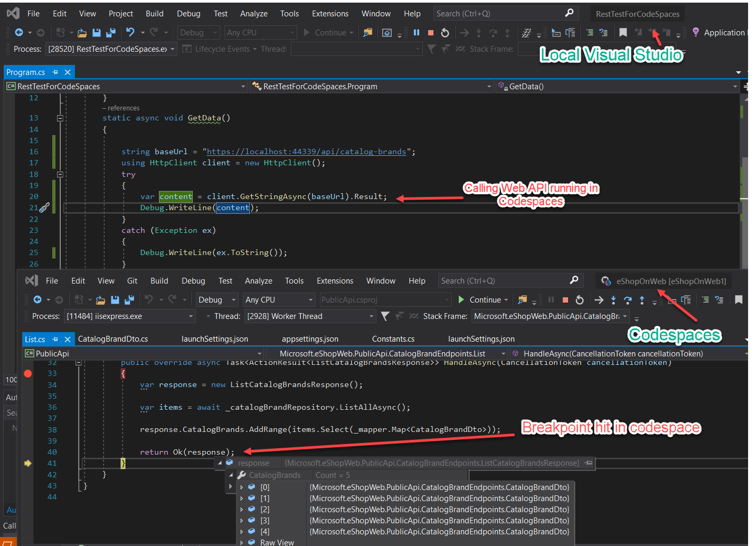756x546 pixels.
Task: Click Show Next Statement arrow in Codespaces toolbar
Action: tap(599, 300)
